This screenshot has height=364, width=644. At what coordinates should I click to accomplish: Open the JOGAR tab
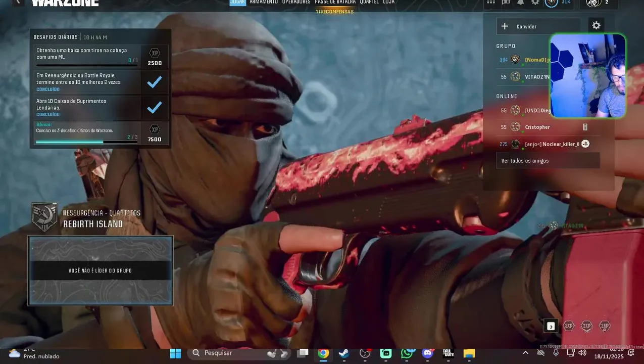tap(238, 2)
